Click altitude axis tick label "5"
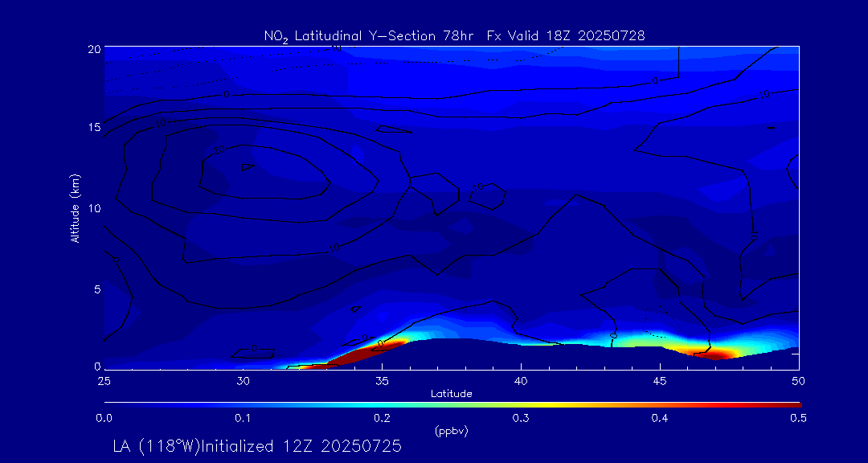Image resolution: width=868 pixels, height=463 pixels. [x=97, y=289]
